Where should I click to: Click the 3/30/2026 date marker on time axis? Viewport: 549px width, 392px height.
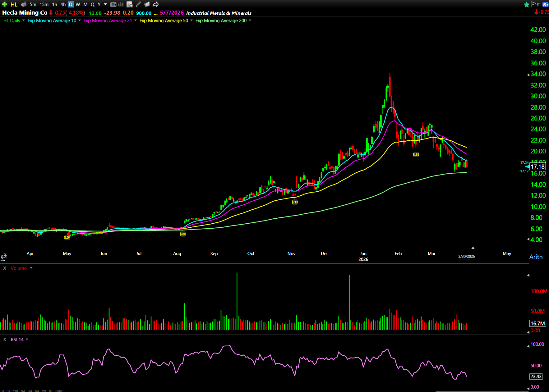click(x=466, y=256)
